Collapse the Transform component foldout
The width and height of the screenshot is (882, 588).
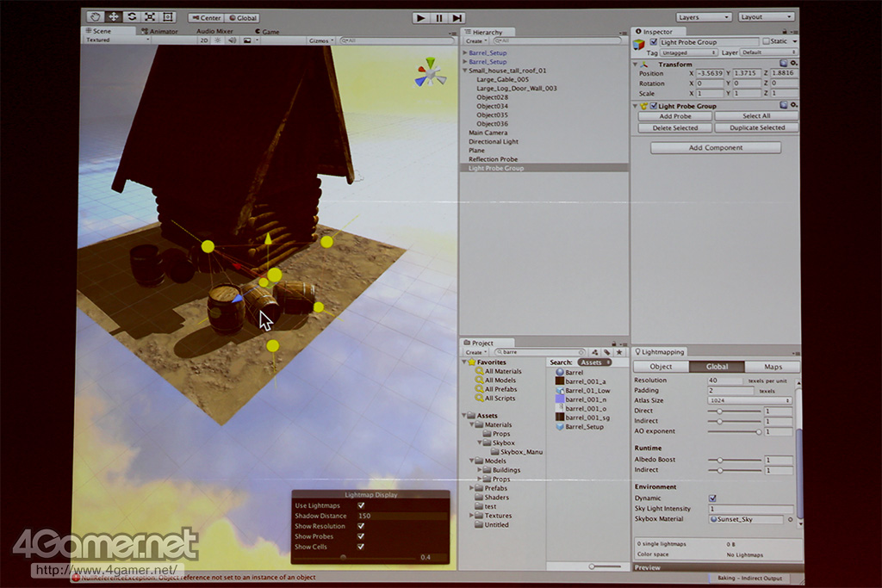tap(636, 64)
